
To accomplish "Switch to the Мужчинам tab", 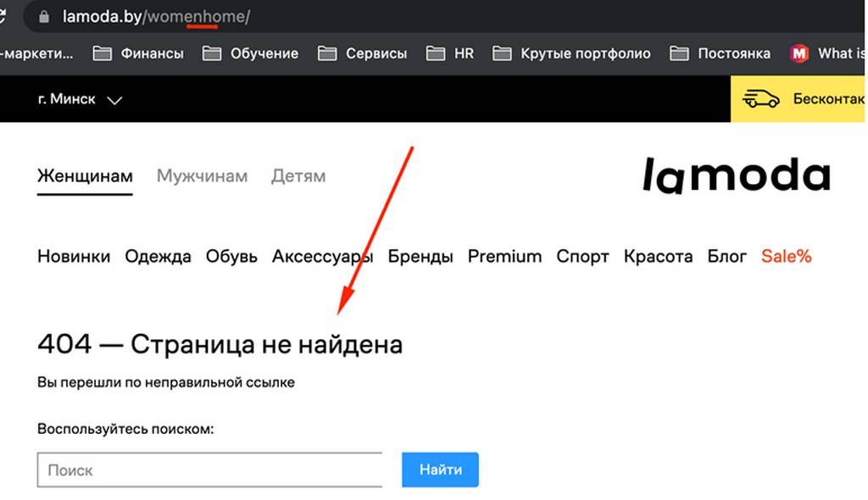I will [202, 176].
